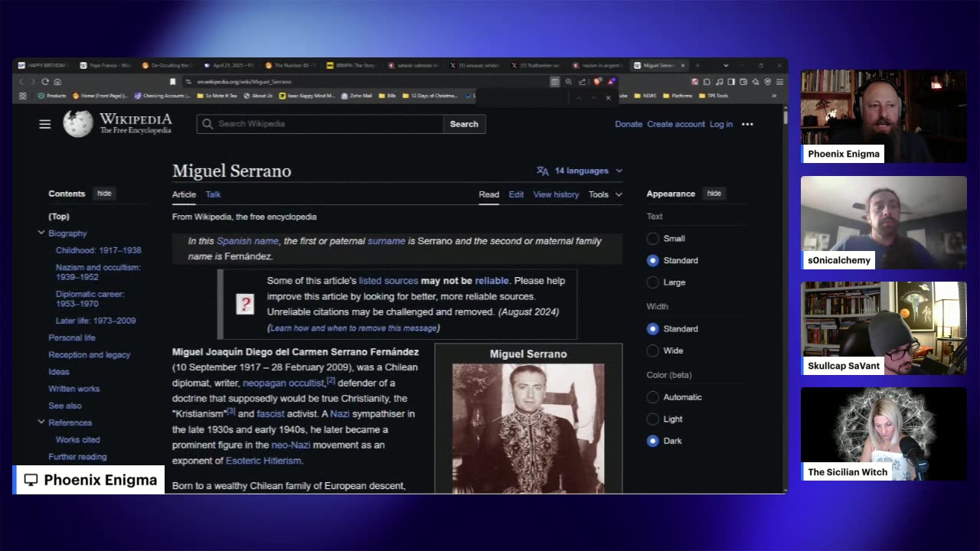Open the Wikipedia more options ellipsis icon

tap(747, 124)
